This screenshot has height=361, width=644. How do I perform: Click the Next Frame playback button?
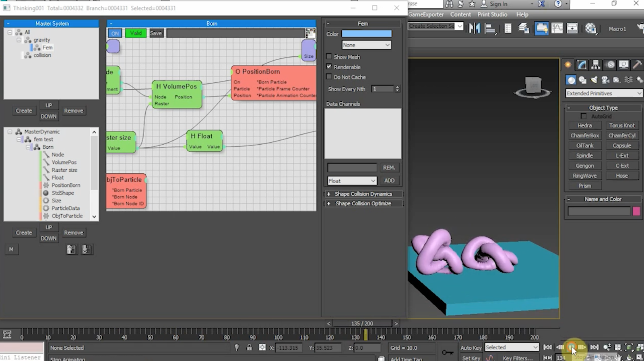[582, 347]
